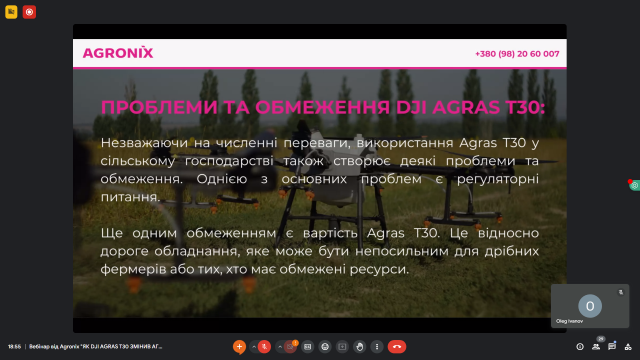Open meeting details info icon
The height and width of the screenshot is (360, 640).
pos(580,347)
